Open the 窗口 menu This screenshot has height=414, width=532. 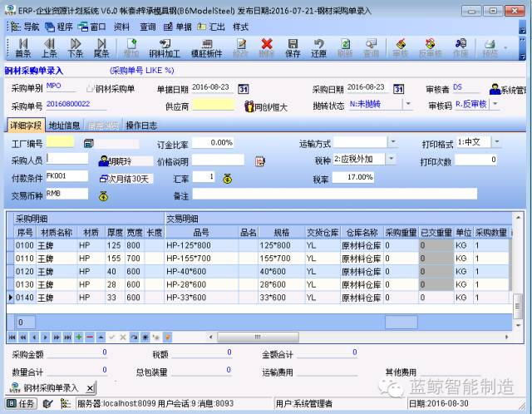tap(91, 27)
